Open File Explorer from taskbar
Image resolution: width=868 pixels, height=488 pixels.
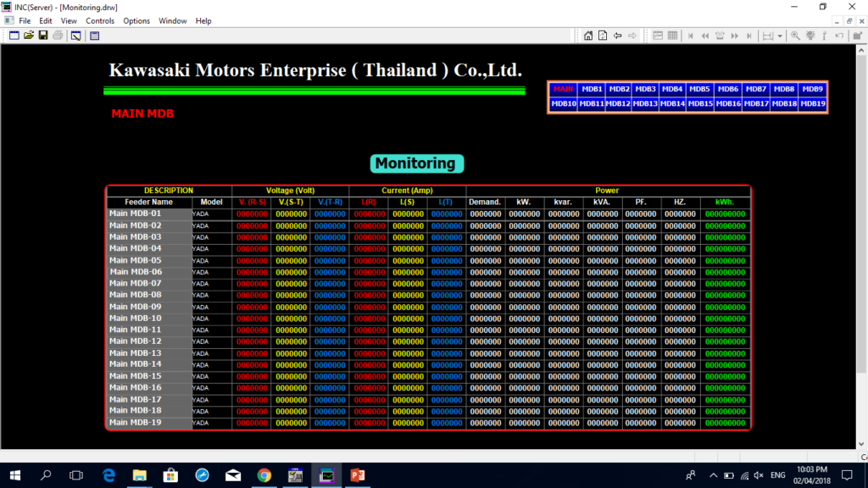tap(140, 475)
